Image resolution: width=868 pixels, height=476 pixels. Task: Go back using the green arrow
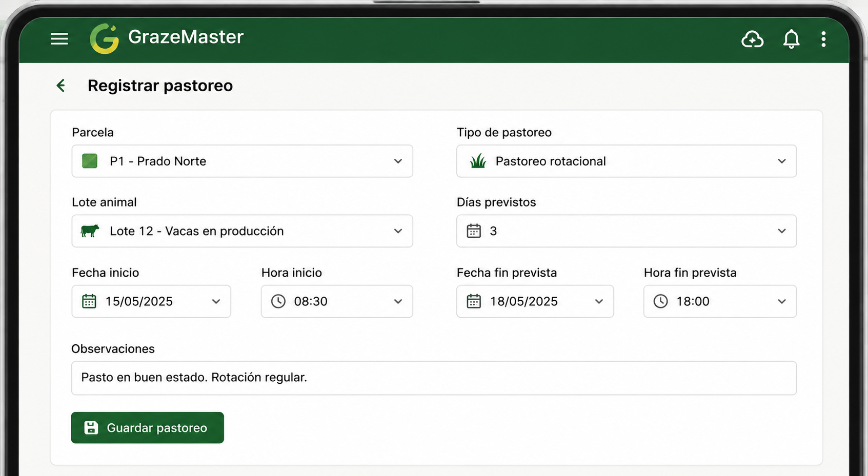coord(61,86)
